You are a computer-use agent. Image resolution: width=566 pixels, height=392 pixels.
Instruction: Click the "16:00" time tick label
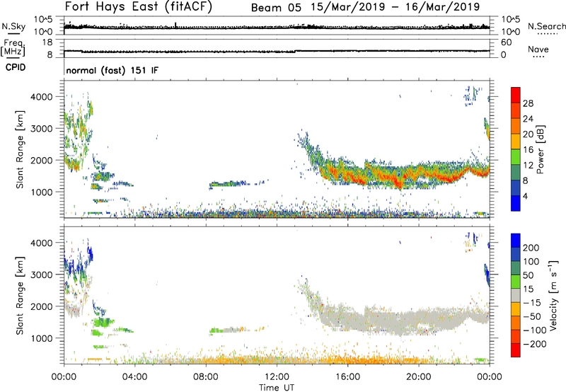(x=348, y=377)
